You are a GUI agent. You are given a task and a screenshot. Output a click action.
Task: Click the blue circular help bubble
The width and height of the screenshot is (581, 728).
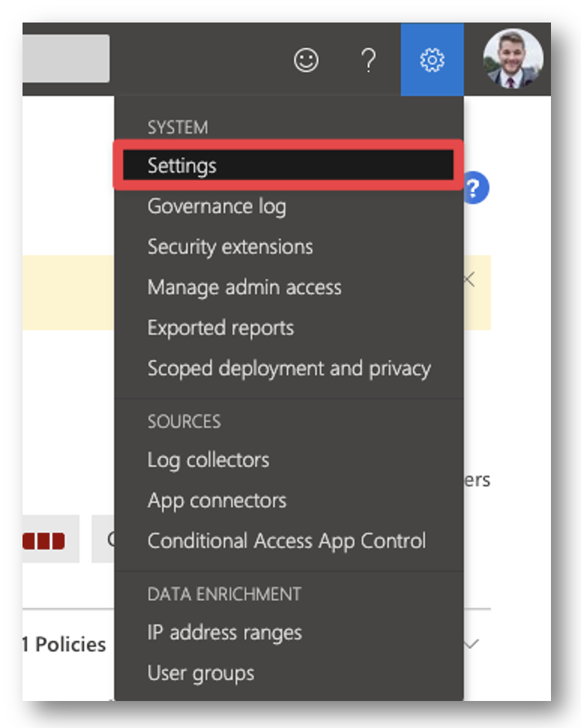tap(475, 188)
